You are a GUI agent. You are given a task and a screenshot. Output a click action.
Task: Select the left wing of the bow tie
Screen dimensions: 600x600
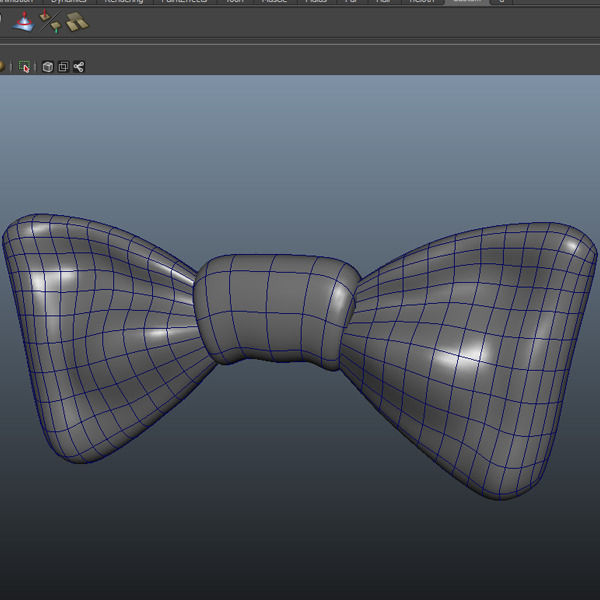click(103, 337)
